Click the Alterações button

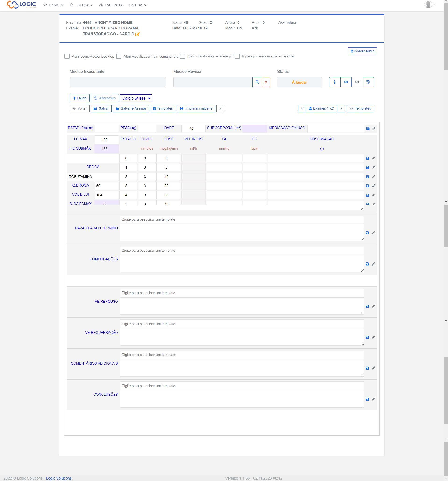tap(105, 98)
